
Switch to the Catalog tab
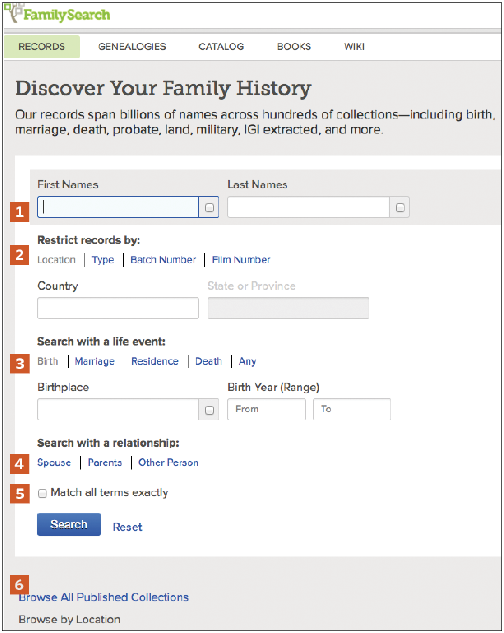pyautogui.click(x=221, y=46)
